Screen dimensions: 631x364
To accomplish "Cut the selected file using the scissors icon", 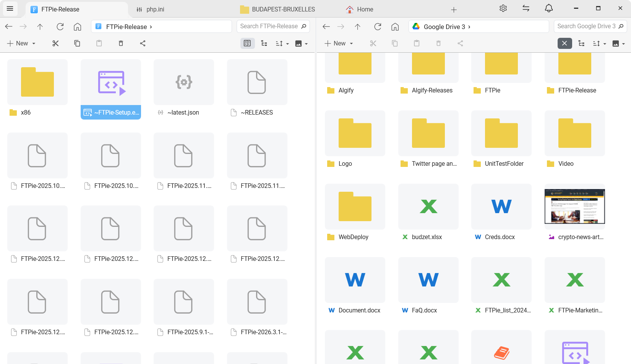I will pos(55,43).
